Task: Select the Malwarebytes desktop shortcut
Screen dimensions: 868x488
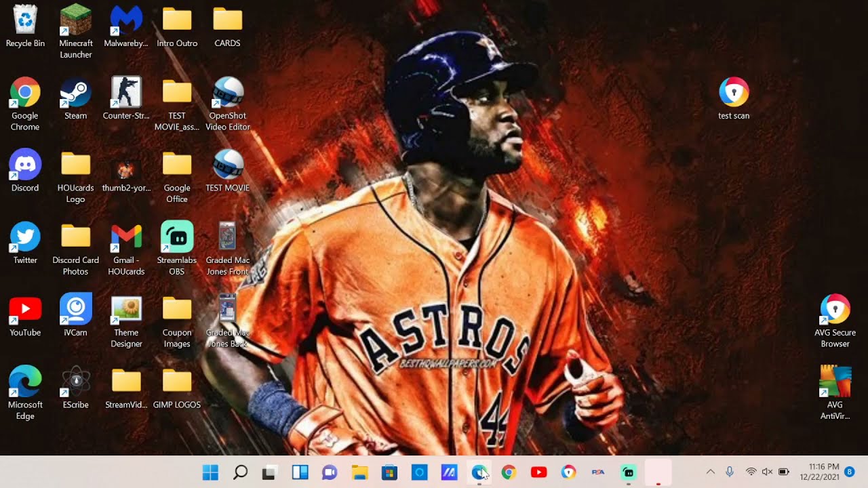Action: tap(126, 26)
